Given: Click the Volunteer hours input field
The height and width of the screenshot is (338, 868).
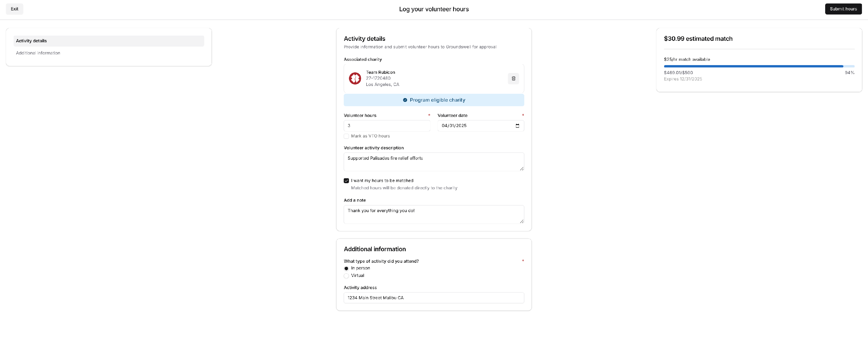Looking at the screenshot, I should coord(387,126).
